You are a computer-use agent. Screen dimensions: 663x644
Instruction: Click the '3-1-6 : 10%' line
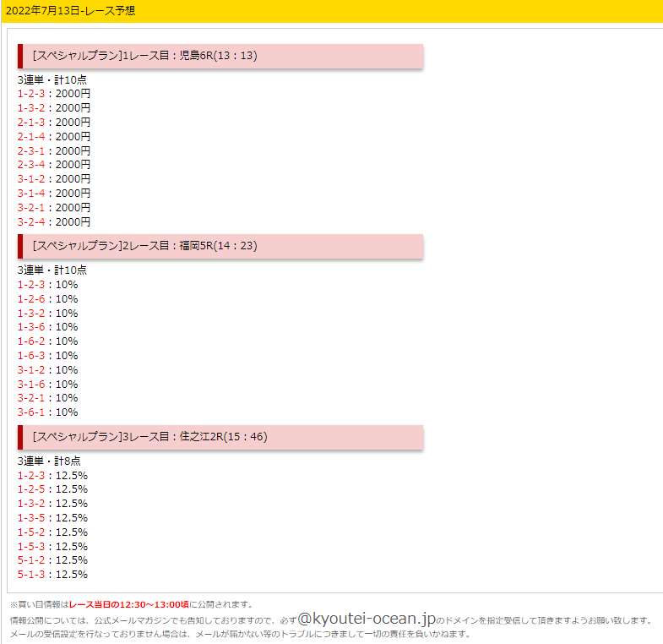[48, 385]
